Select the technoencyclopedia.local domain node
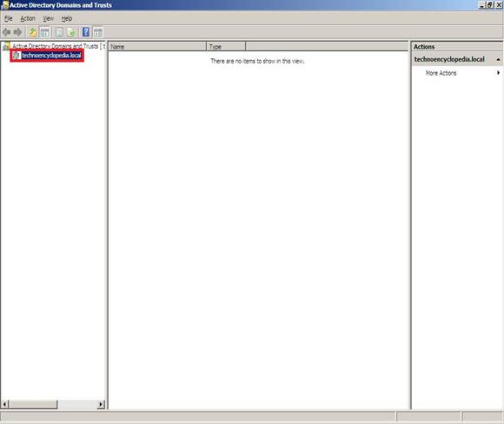Viewport: 504px width, 424px height. point(51,56)
